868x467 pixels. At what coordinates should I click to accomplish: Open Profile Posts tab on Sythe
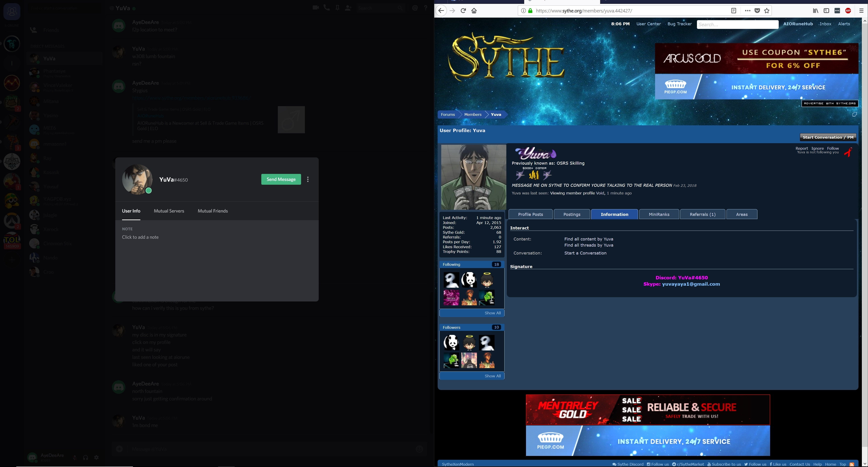coord(530,215)
